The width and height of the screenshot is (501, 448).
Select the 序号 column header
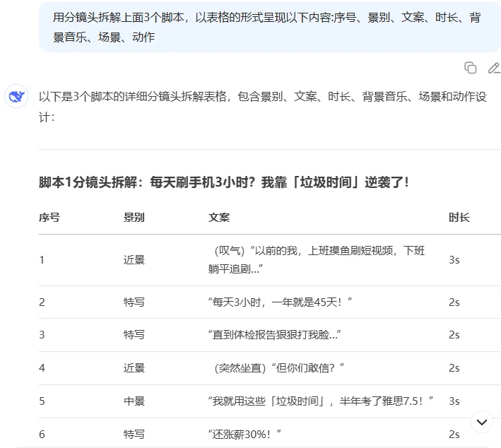49,218
